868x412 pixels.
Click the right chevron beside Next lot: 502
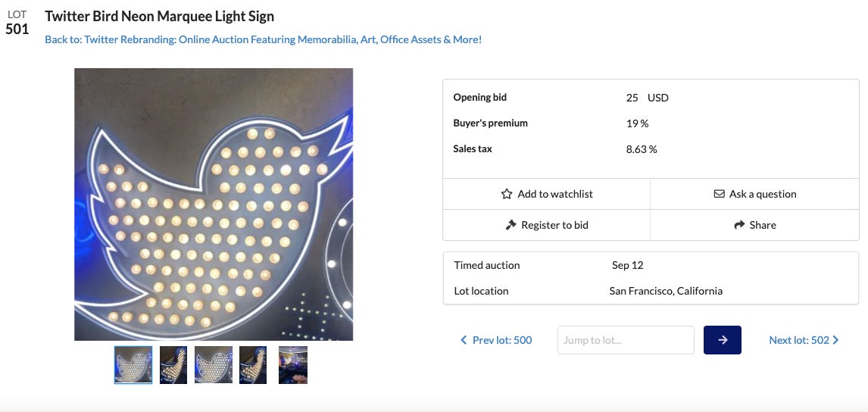835,340
